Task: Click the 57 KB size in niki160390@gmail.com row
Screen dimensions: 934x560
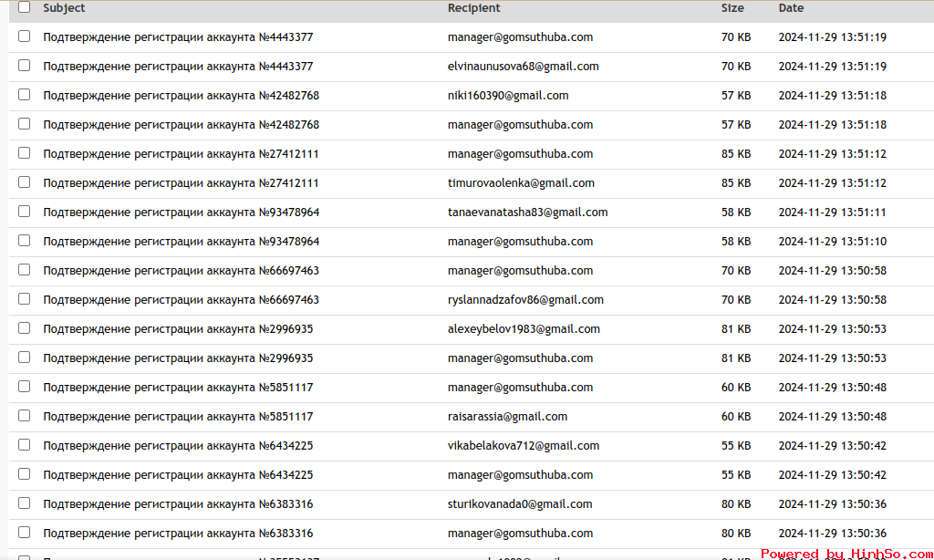Action: click(736, 96)
